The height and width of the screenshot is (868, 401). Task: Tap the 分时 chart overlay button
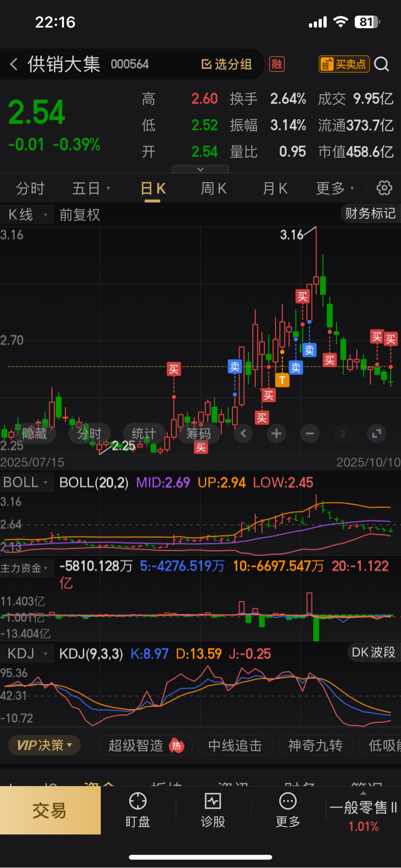tap(89, 433)
